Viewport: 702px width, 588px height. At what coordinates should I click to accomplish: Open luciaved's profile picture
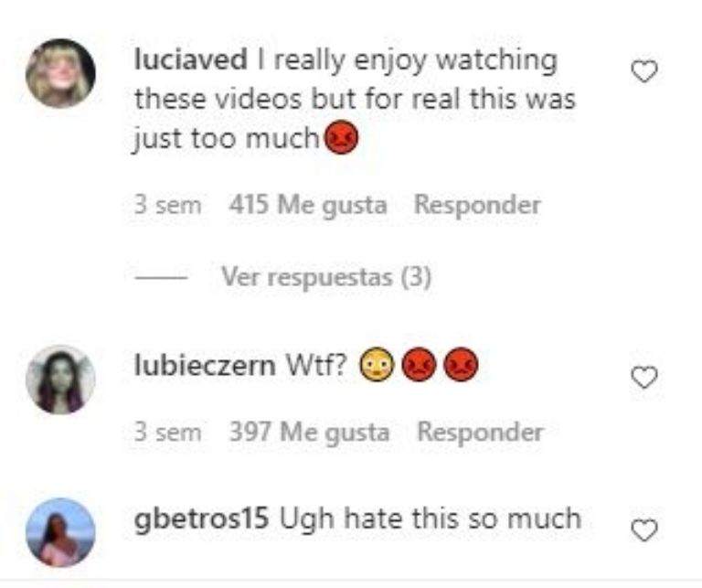[x=60, y=73]
